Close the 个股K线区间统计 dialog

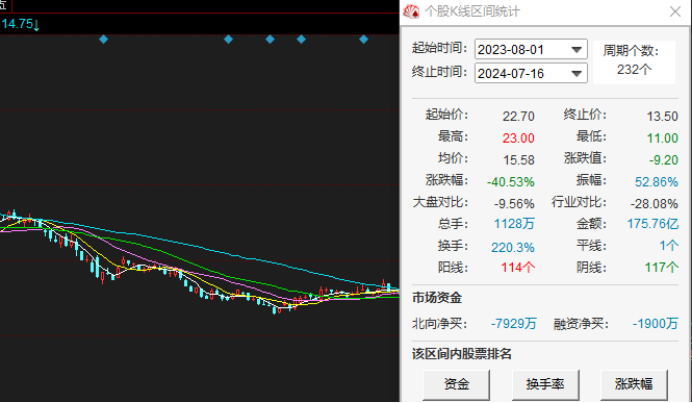[675, 12]
